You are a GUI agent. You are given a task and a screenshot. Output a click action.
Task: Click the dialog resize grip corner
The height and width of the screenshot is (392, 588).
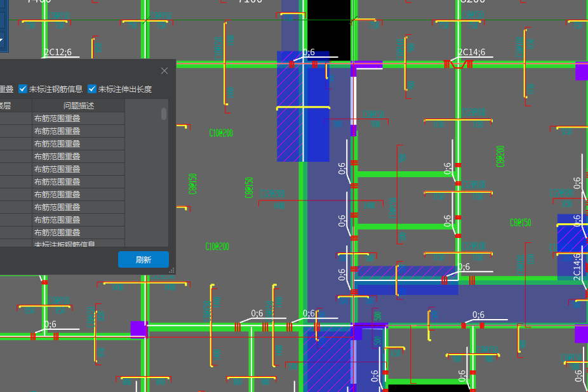(171, 270)
